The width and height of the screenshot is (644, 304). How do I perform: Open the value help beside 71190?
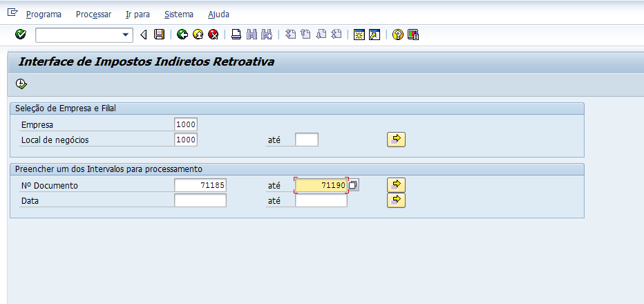[x=353, y=185]
